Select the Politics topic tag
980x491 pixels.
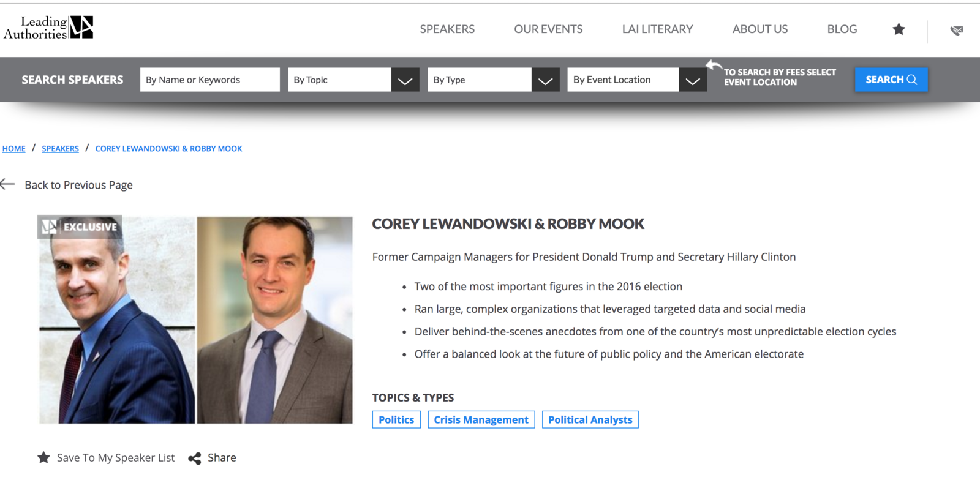click(396, 420)
